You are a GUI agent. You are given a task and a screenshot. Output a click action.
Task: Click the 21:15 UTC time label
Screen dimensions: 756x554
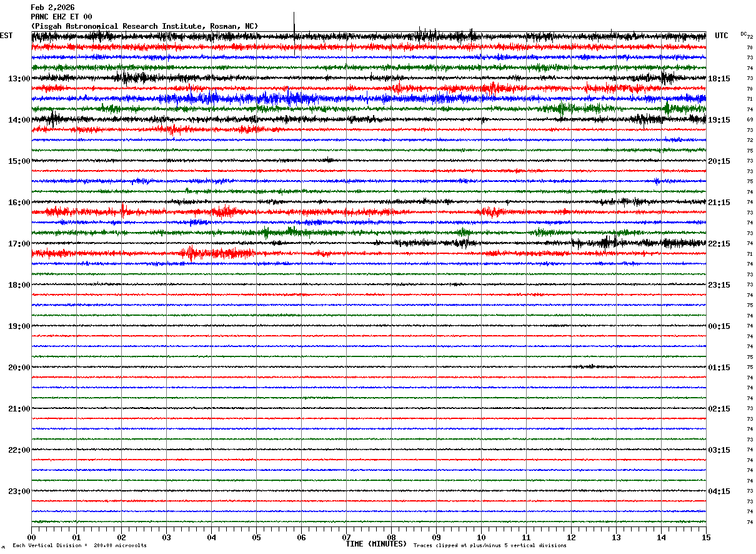pos(719,203)
